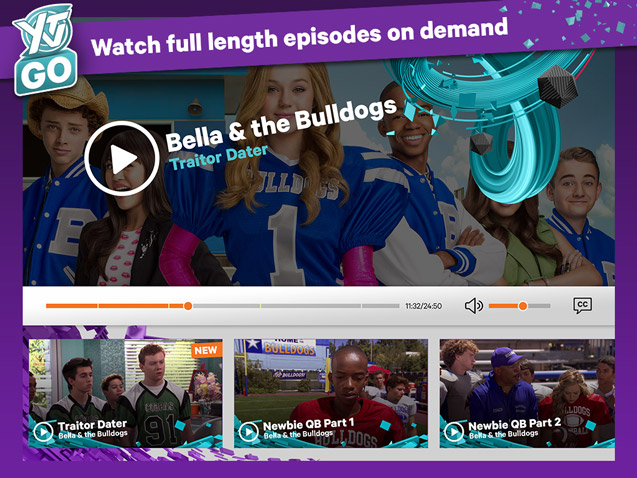Toggle closed captions with CC icon

[583, 305]
